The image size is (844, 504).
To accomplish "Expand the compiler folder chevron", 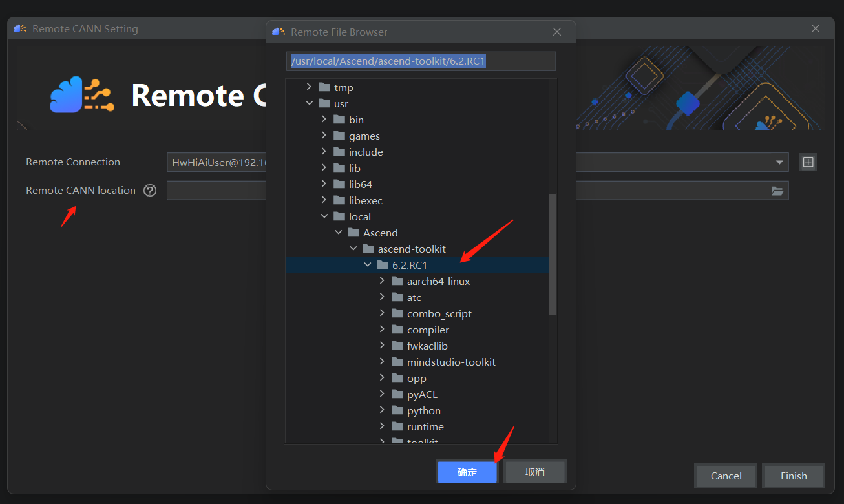I will (382, 330).
